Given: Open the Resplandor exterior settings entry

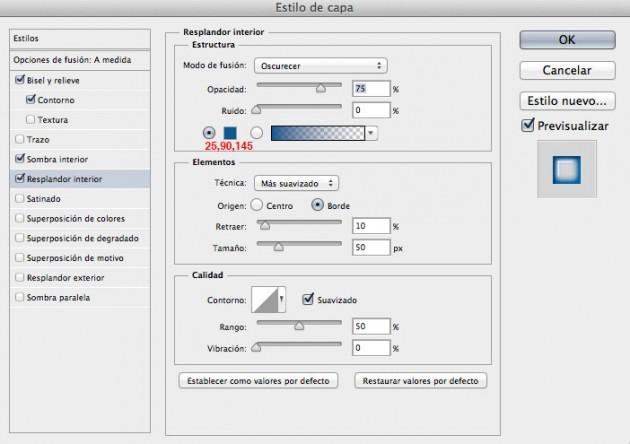Looking at the screenshot, I should [x=65, y=278].
